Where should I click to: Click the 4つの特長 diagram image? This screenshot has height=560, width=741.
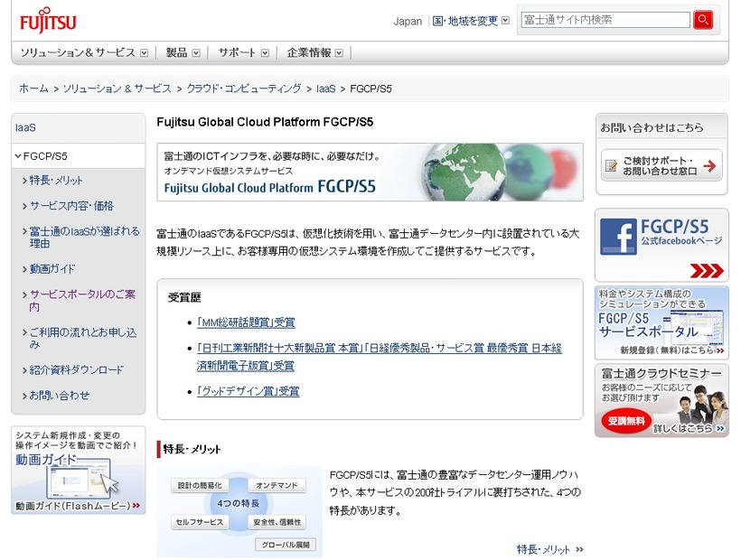[x=239, y=511]
